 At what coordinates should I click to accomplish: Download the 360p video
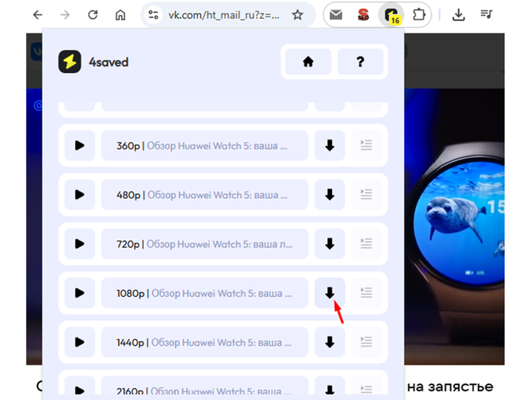point(330,145)
